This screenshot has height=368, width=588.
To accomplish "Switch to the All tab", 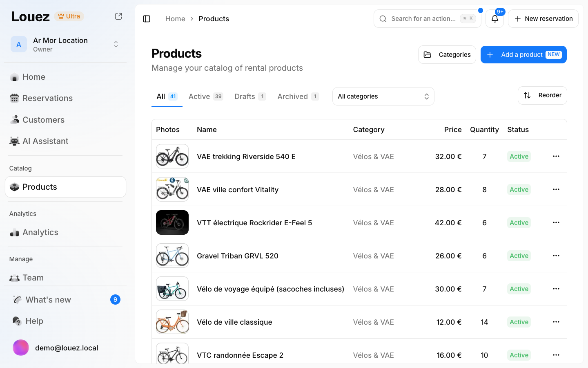I will point(167,96).
